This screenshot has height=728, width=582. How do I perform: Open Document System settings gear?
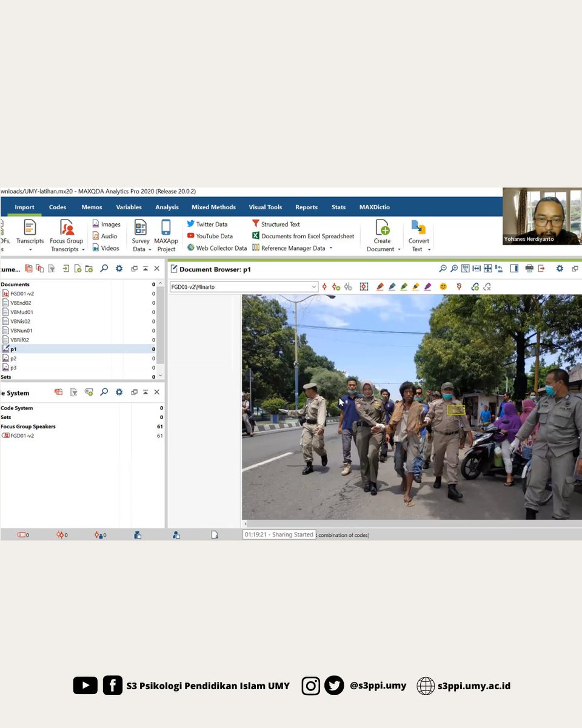point(119,268)
